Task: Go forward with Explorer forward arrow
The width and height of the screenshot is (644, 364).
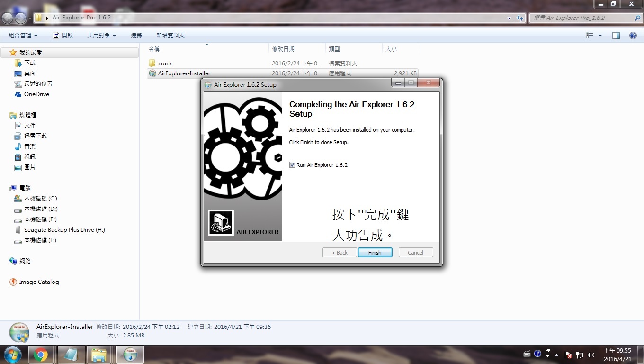Action: point(20,18)
